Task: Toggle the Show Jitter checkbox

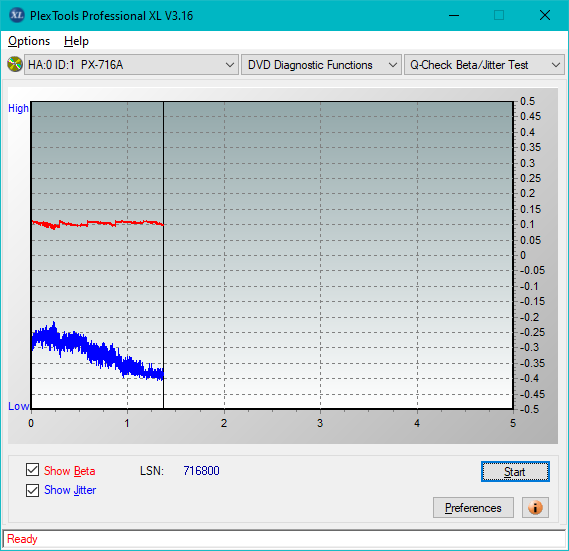Action: point(32,490)
